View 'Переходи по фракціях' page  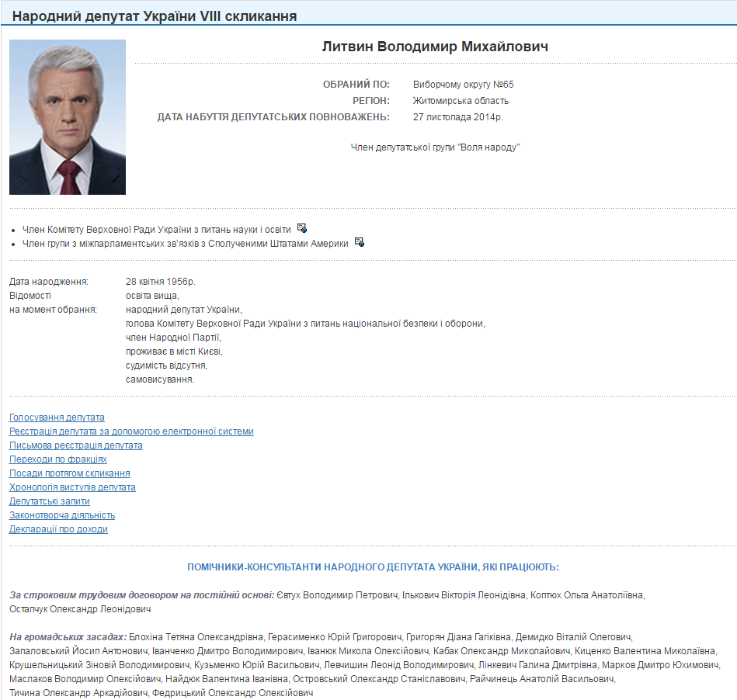click(x=57, y=459)
